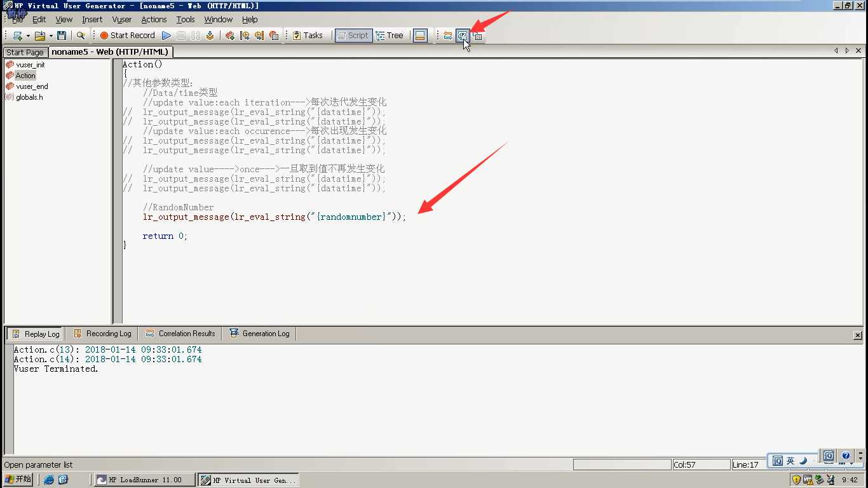Select vuser_end in the script tree
The width and height of the screenshot is (868, 488).
click(32, 86)
